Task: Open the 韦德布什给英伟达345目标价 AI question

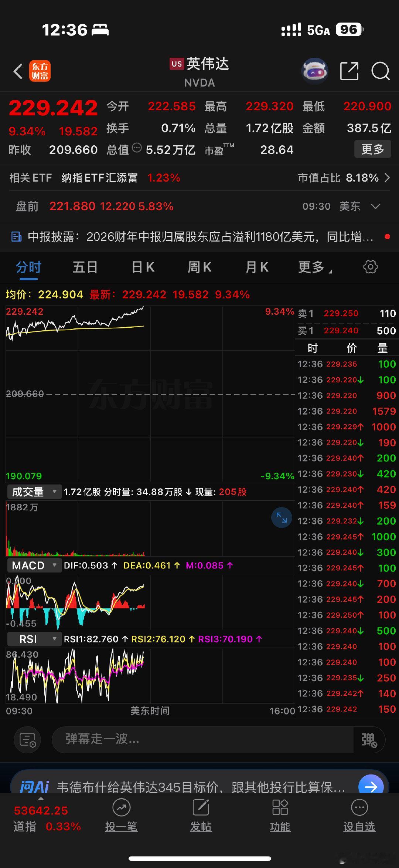Action: (201, 787)
